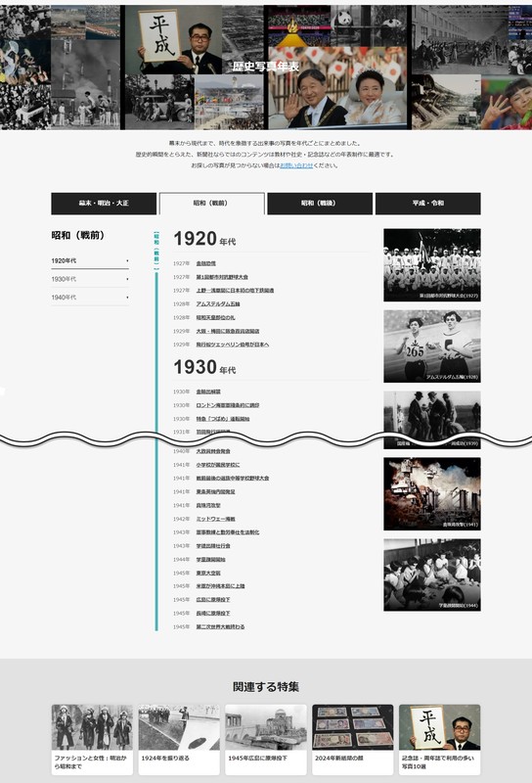Open the ファッションと女性 feature card
Screen dimensions: 532x783
pyautogui.click(x=92, y=739)
